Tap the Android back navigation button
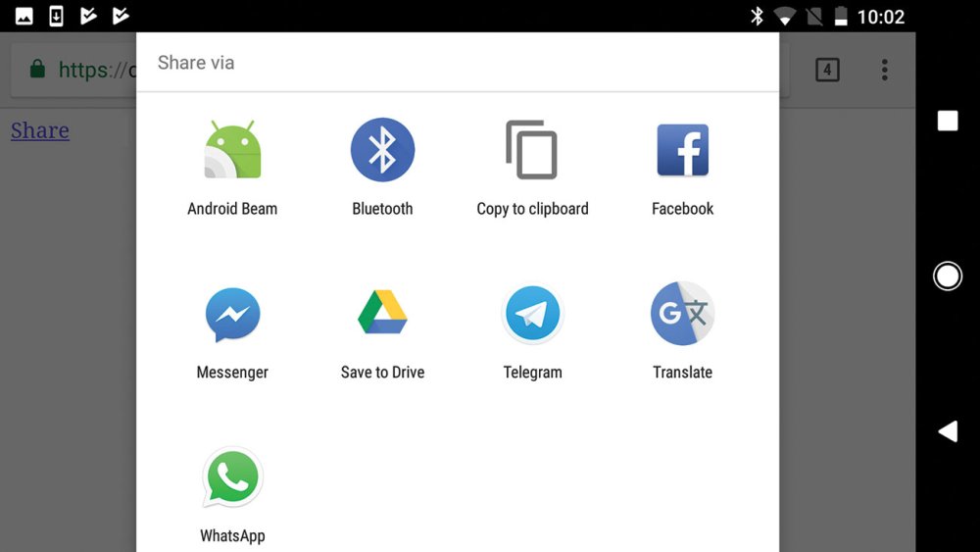This screenshot has height=552, width=980. click(948, 431)
